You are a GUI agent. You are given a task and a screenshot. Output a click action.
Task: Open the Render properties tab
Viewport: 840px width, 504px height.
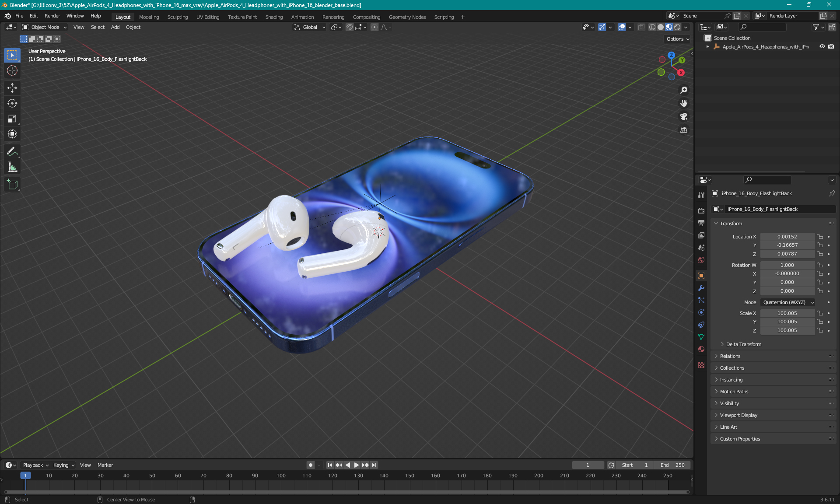point(701,210)
